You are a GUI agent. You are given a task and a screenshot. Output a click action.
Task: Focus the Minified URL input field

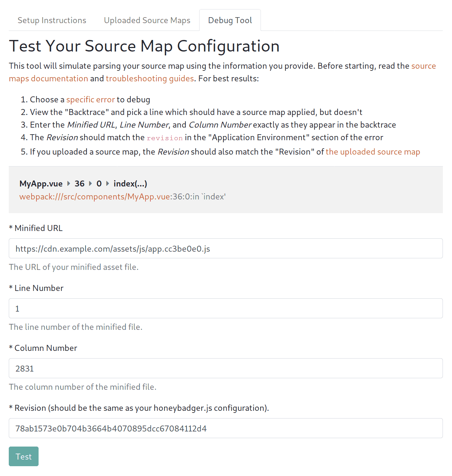[225, 249]
